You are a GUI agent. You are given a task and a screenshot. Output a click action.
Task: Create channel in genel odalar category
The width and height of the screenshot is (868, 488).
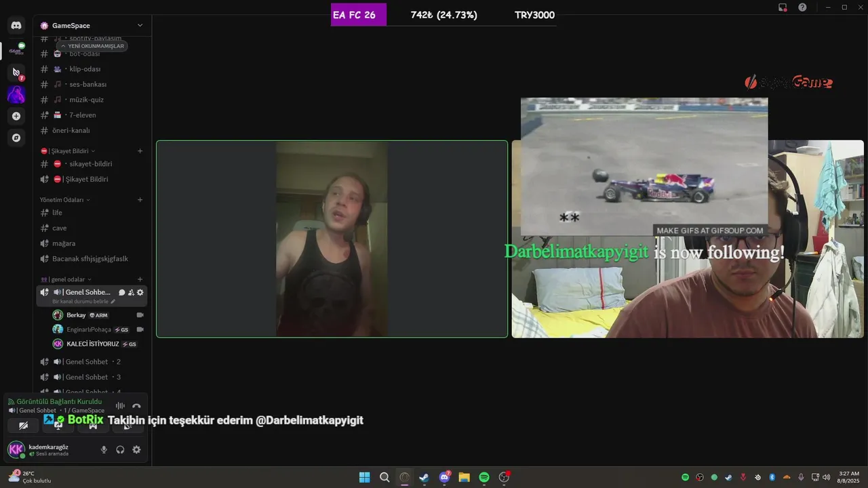point(140,279)
